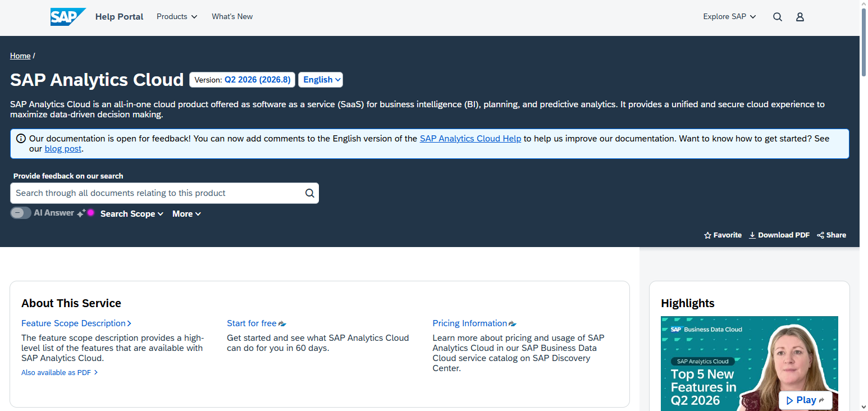The height and width of the screenshot is (411, 868).
Task: Click Provide feedback on our search
Action: [68, 176]
